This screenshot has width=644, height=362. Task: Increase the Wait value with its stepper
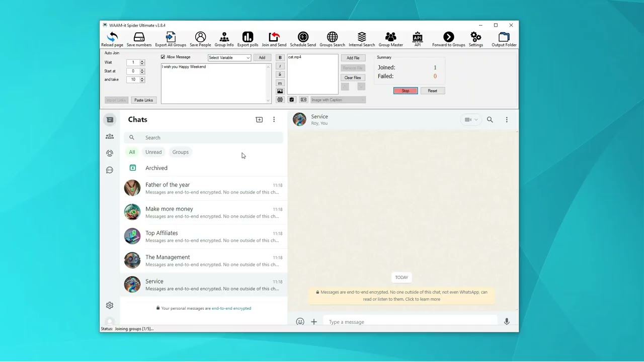tap(142, 61)
